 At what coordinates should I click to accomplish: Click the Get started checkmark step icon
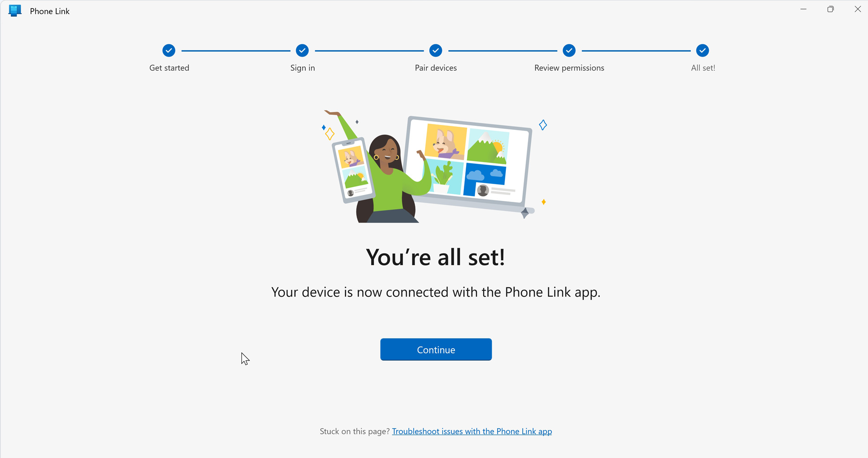point(169,51)
